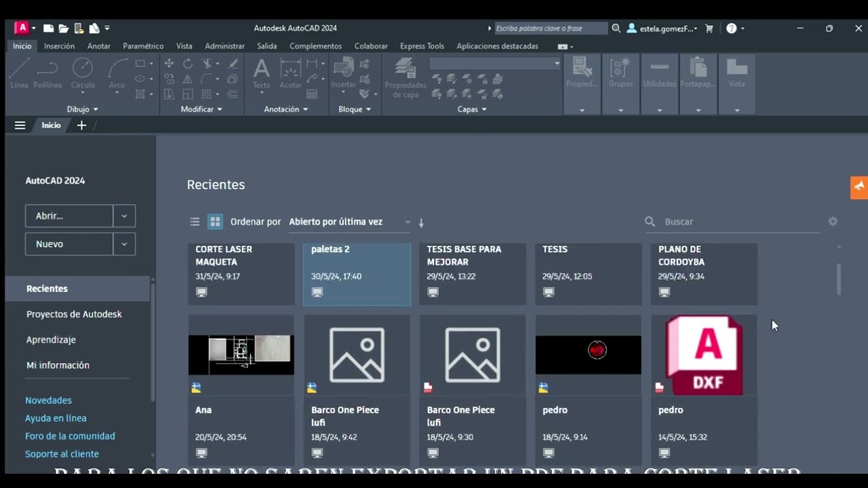The width and height of the screenshot is (868, 488).
Task: Click the keyword search box in title bar
Action: pyautogui.click(x=551, y=28)
